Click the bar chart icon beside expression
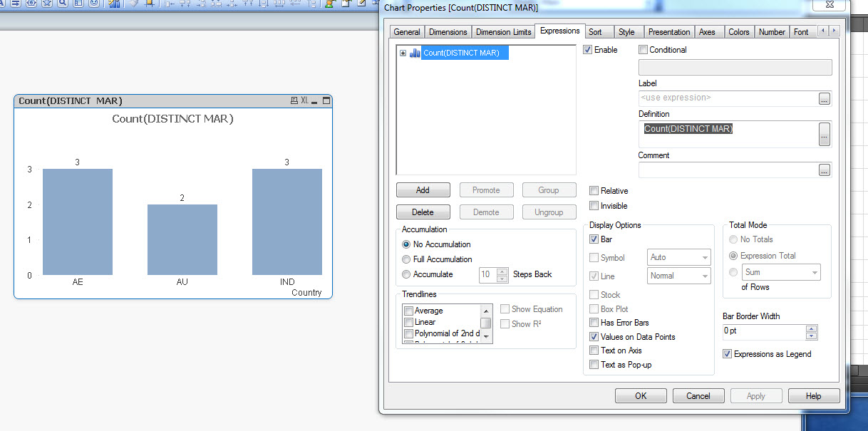This screenshot has width=868, height=431. coord(415,53)
